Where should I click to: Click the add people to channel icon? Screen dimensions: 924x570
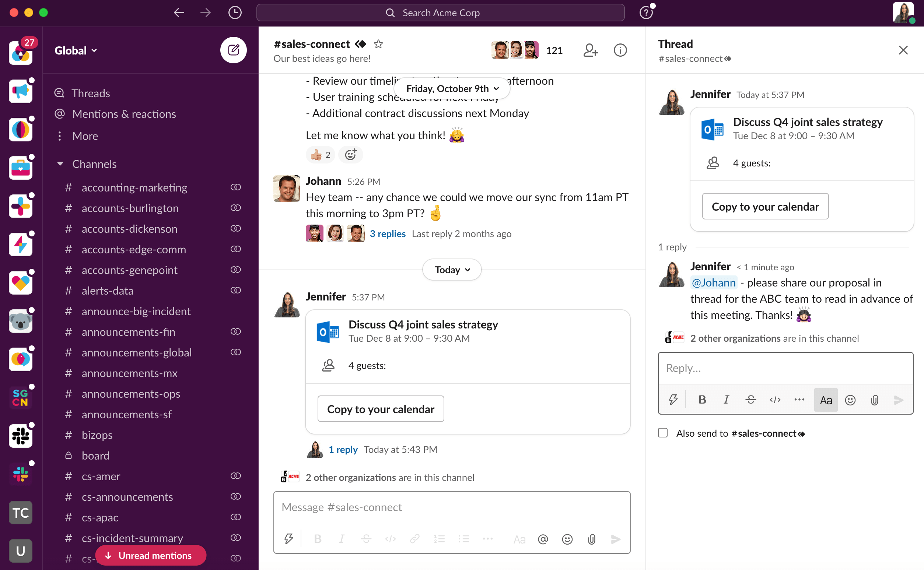click(590, 50)
